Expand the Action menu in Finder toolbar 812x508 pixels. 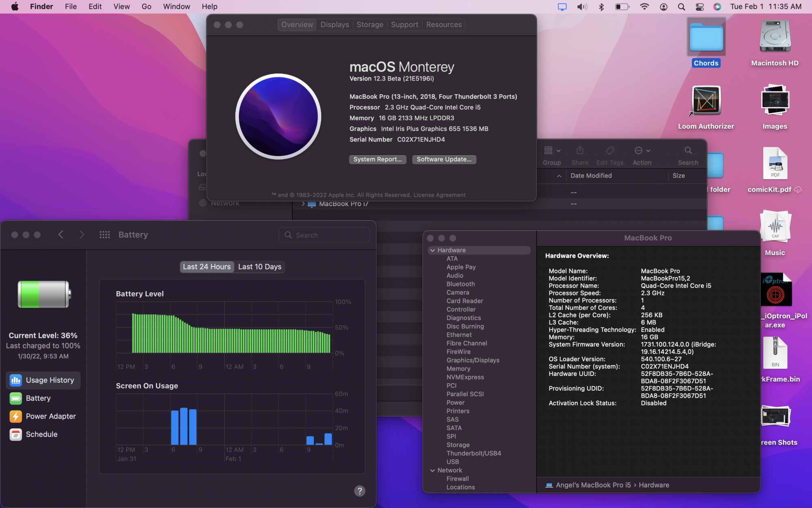(642, 151)
